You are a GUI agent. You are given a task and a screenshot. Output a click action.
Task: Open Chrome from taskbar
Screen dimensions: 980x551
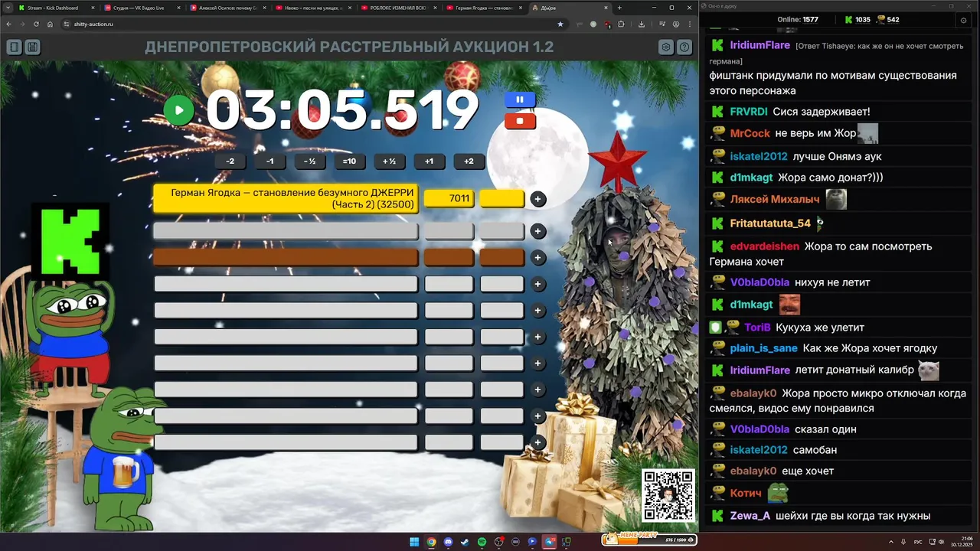pos(431,542)
